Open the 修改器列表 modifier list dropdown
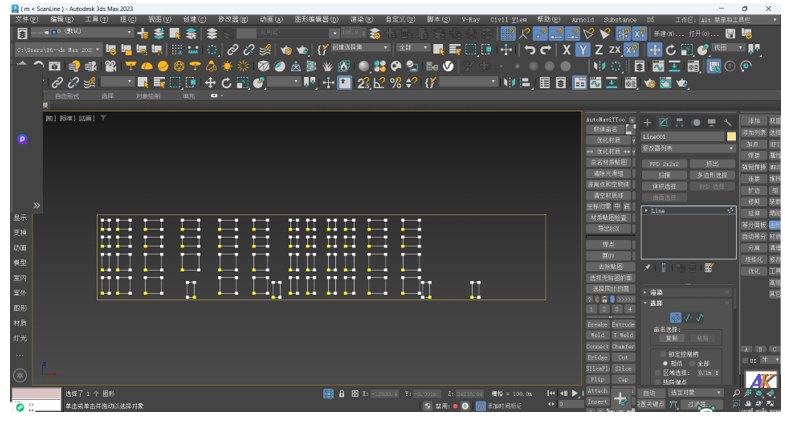The height and width of the screenshot is (425, 785). pyautogui.click(x=688, y=147)
